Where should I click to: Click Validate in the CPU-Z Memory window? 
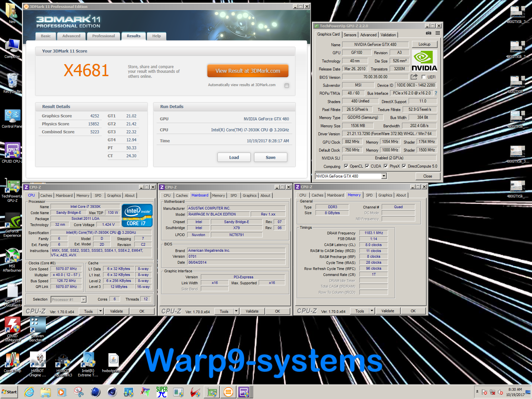[388, 311]
